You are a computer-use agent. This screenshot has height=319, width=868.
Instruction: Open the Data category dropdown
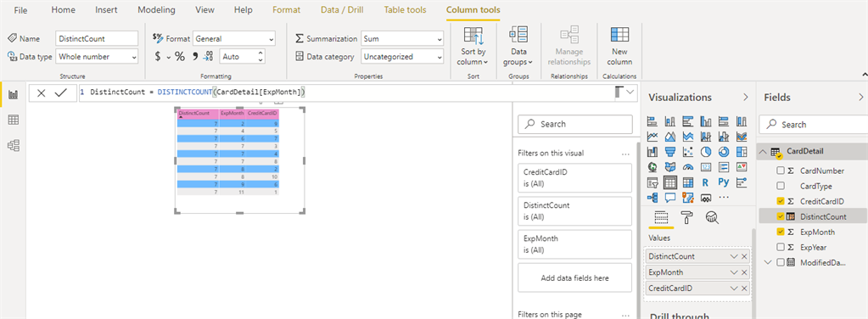[x=402, y=57]
